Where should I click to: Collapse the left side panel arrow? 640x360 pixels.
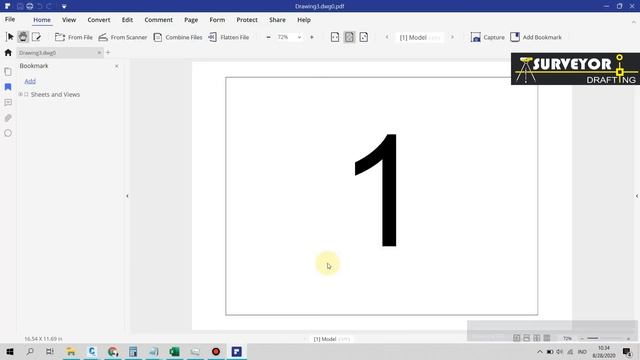click(x=127, y=196)
